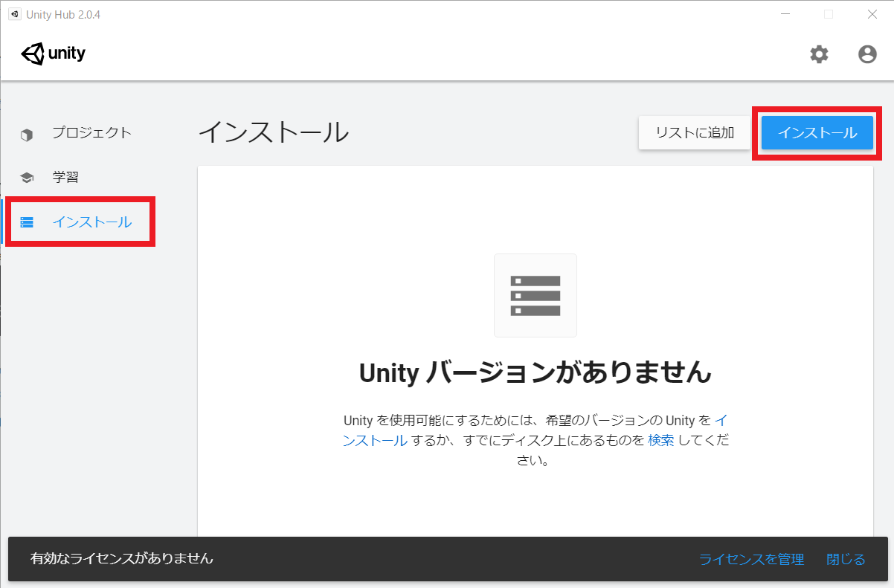Screen dimensions: 894x588
Task: Click the empty-list placeholder graphic
Action: tap(535, 295)
